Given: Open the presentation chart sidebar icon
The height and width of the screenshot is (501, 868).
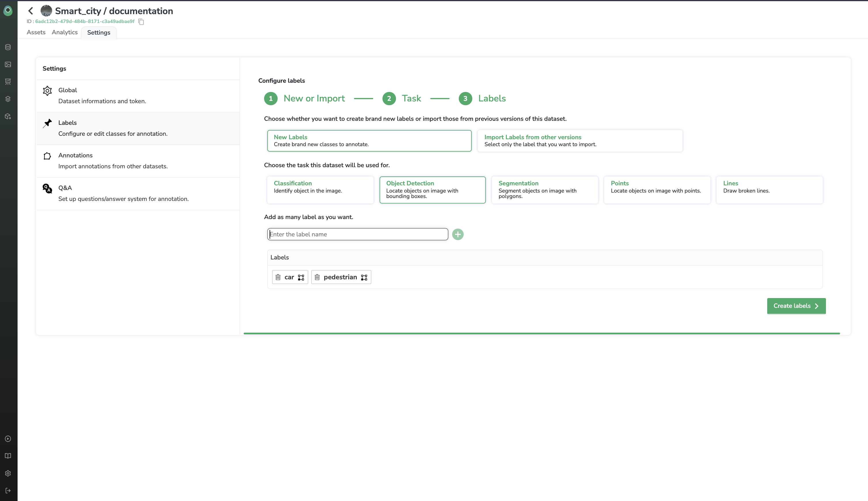Looking at the screenshot, I should pyautogui.click(x=8, y=82).
